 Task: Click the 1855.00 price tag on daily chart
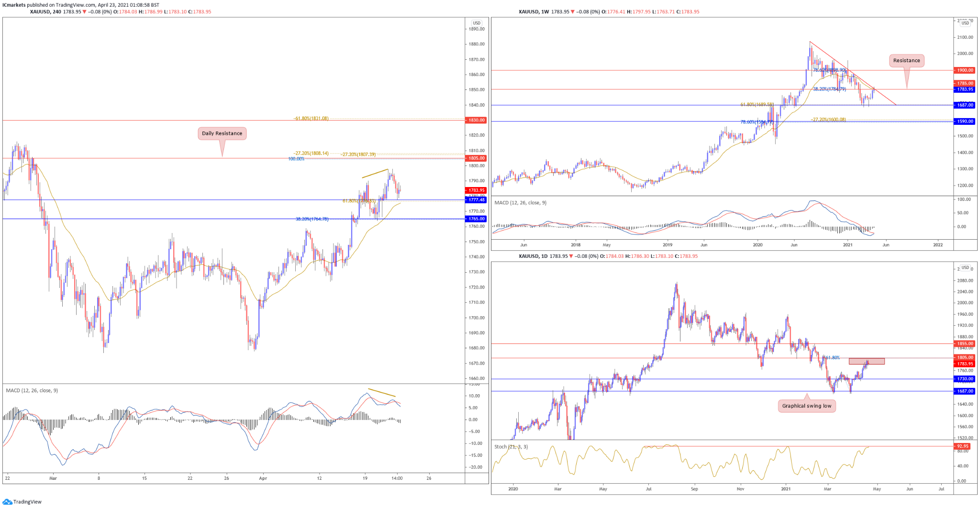(965, 343)
